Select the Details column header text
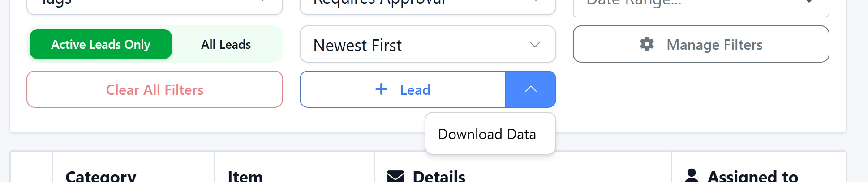 click(439, 176)
